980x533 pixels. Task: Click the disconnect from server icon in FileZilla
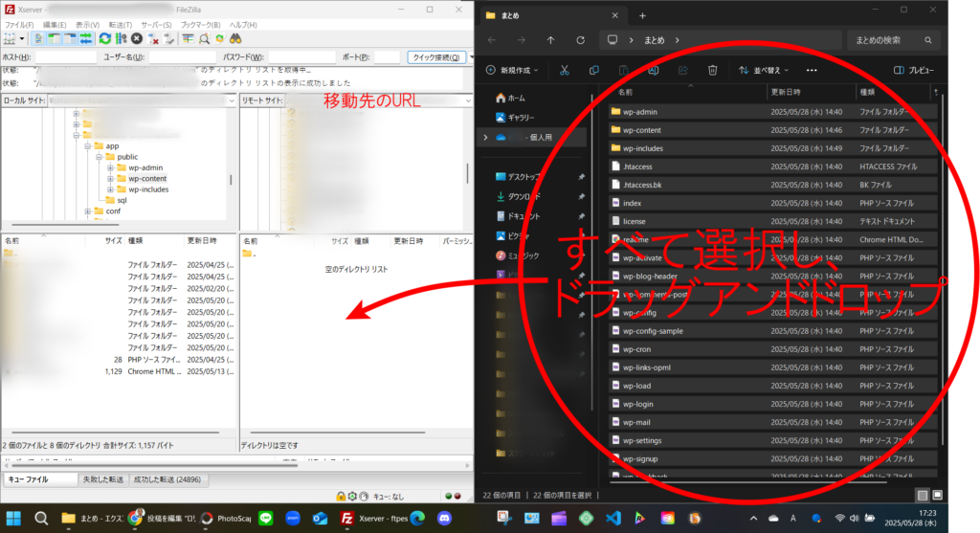[153, 38]
